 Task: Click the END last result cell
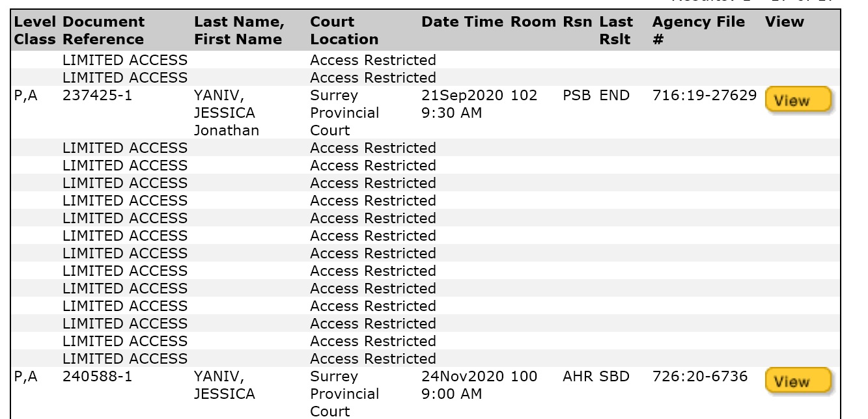pyautogui.click(x=615, y=96)
